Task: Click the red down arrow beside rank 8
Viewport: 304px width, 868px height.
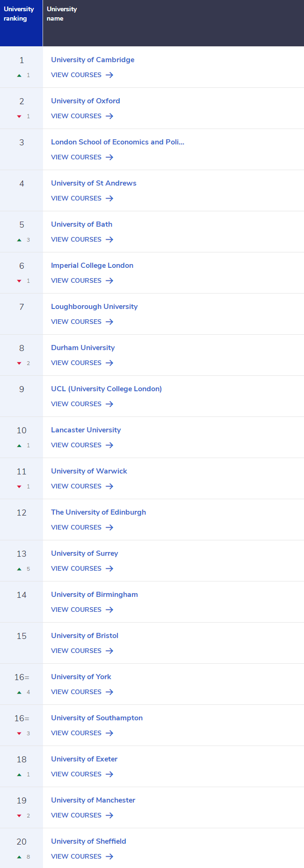Action: tap(19, 363)
